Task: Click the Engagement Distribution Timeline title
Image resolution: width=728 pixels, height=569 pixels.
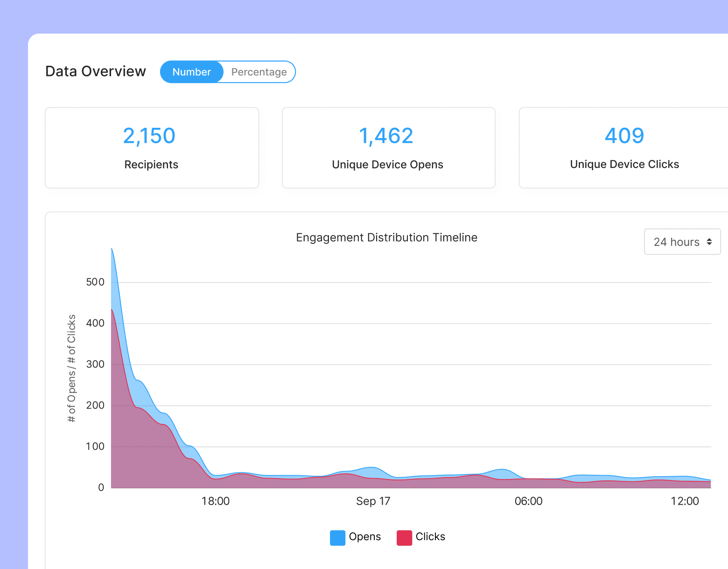Action: click(386, 237)
